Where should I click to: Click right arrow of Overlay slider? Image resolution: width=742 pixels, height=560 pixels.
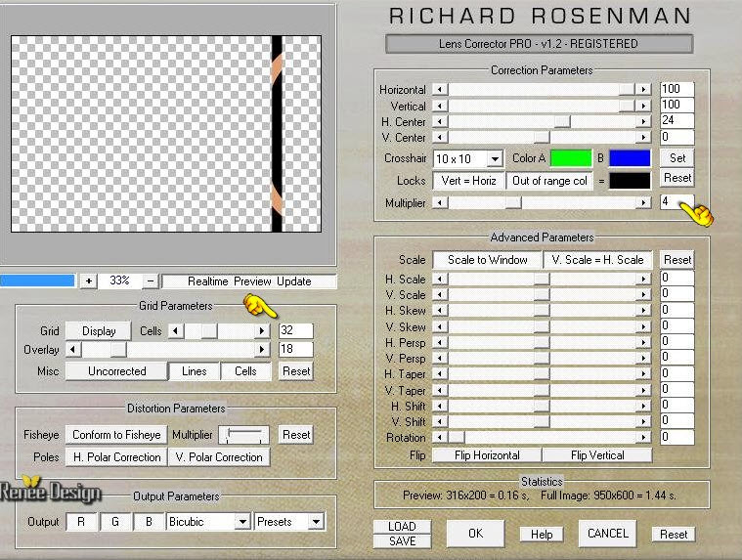coord(262,350)
